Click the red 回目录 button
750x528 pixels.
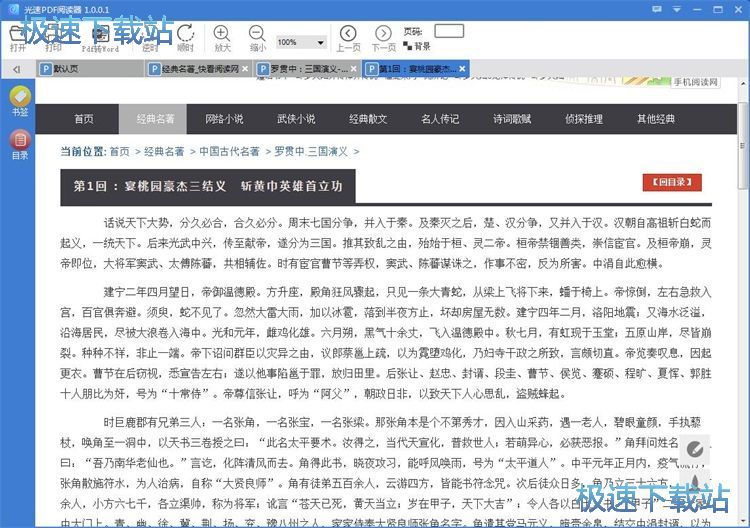point(672,182)
